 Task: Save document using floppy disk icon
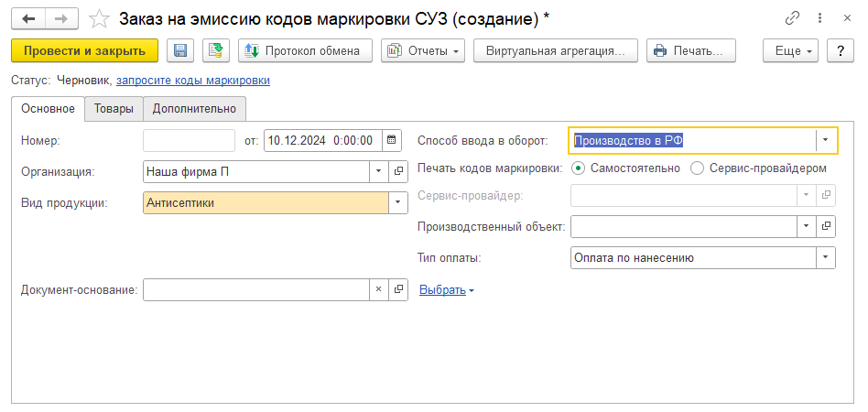coord(180,51)
